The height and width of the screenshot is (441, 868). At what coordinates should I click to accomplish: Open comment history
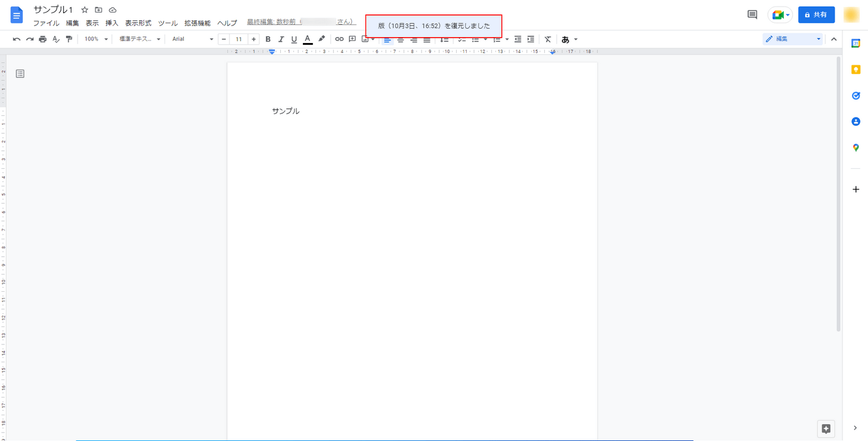pos(752,15)
